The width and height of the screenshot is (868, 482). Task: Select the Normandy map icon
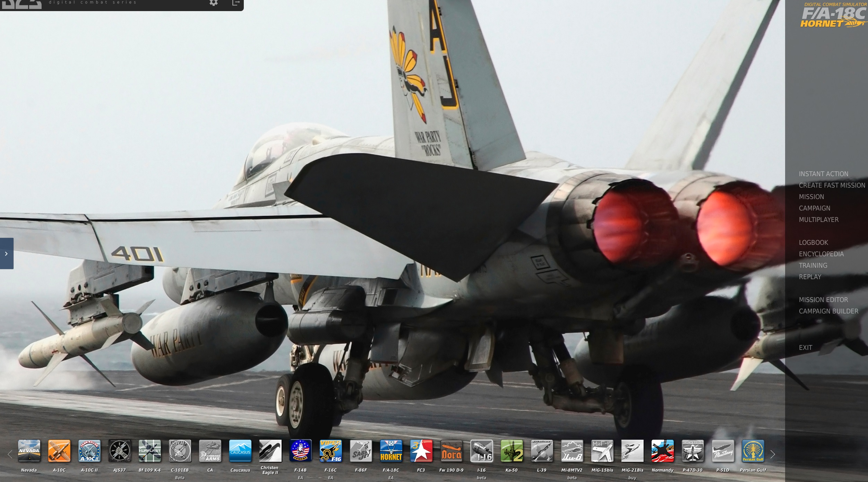point(663,450)
